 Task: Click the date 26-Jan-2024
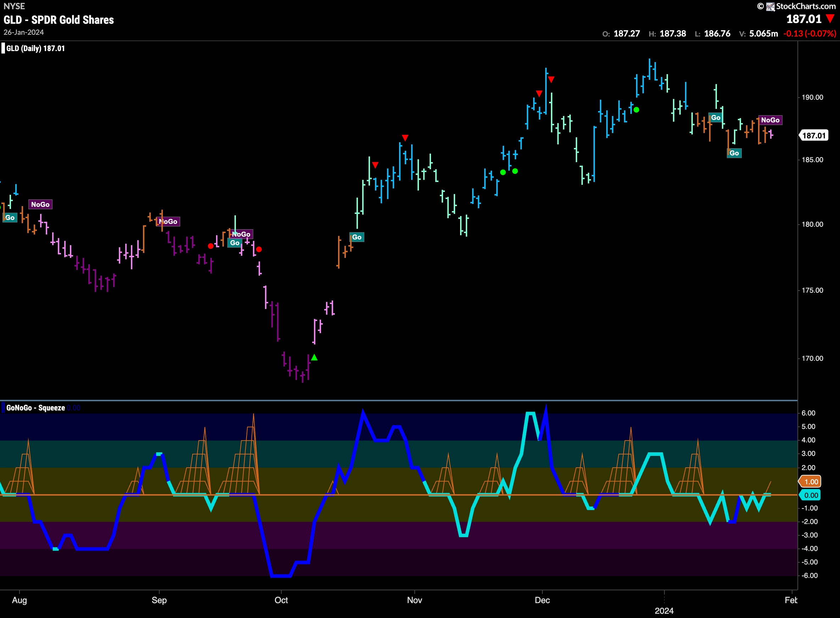23,33
